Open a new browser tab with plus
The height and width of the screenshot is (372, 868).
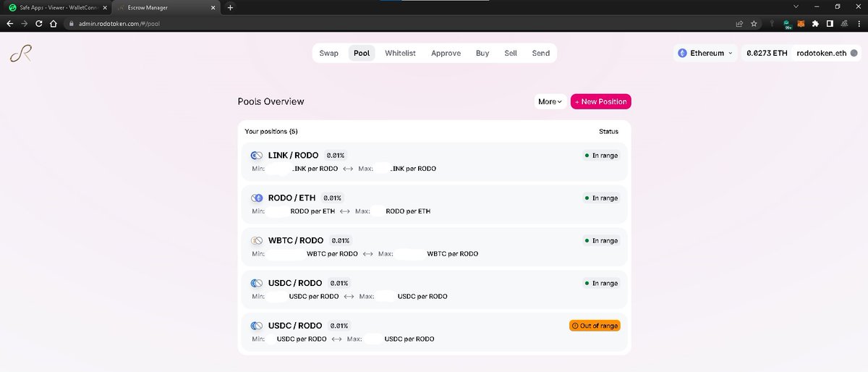click(230, 7)
